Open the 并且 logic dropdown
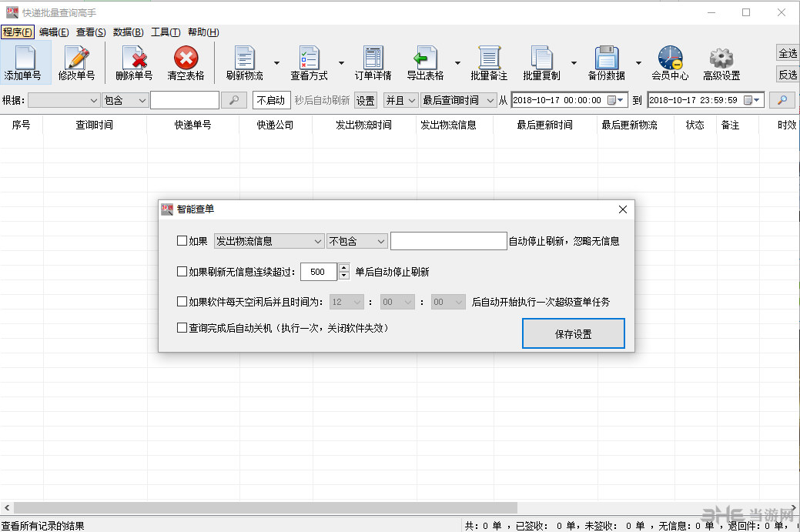 [401, 101]
